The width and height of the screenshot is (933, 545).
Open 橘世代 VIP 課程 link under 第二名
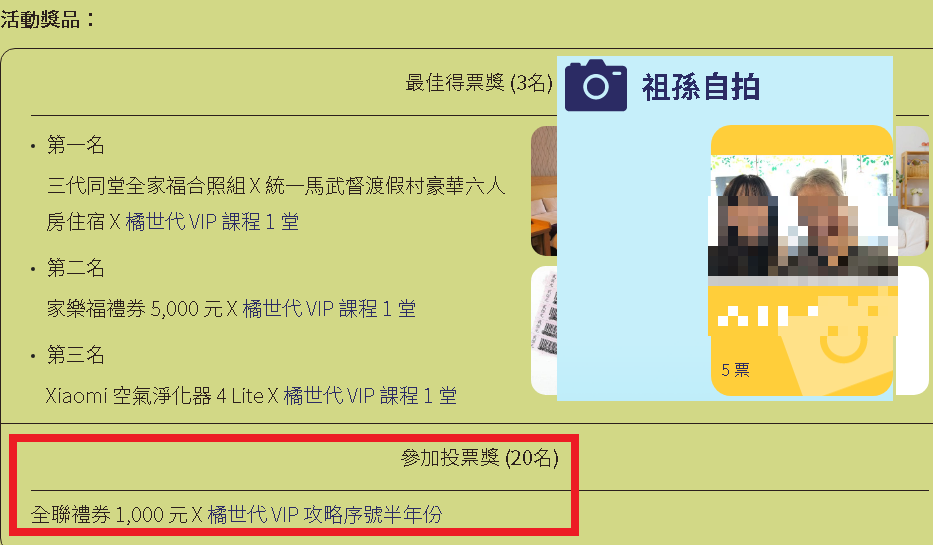click(329, 309)
